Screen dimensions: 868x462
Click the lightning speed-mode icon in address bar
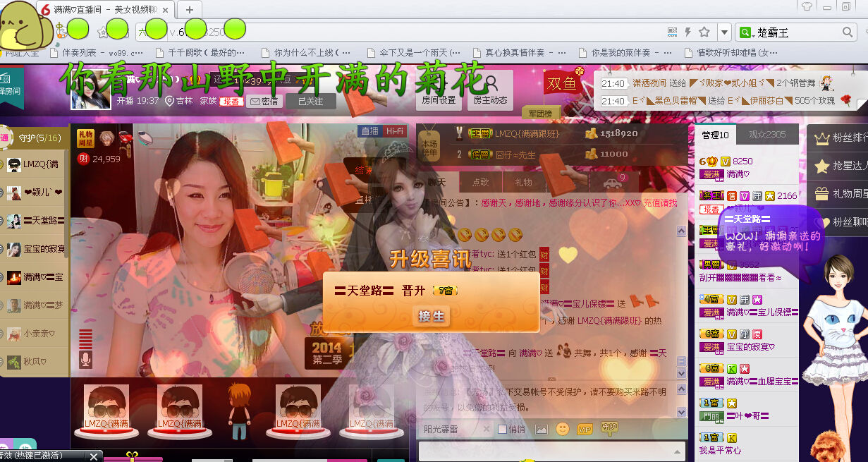click(688, 32)
